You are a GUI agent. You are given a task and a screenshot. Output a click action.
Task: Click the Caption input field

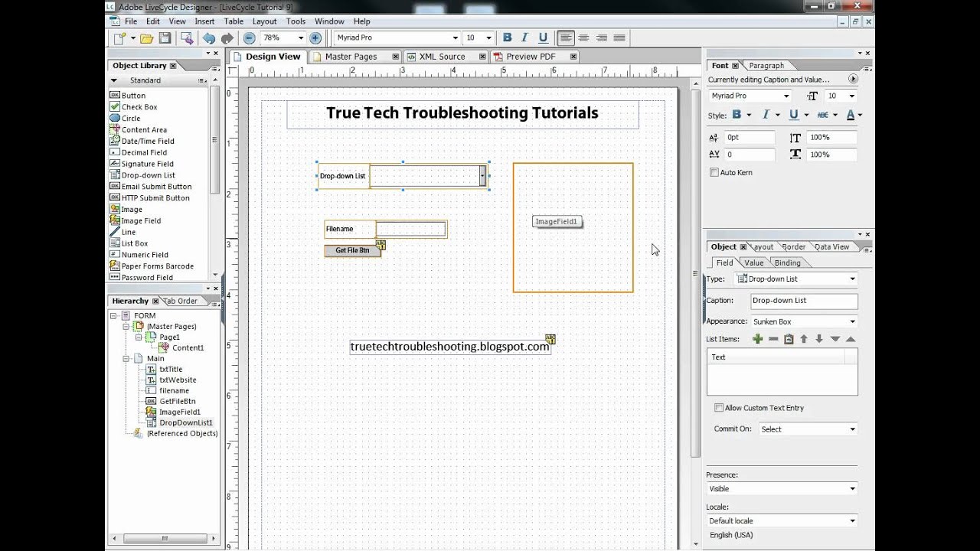(804, 301)
